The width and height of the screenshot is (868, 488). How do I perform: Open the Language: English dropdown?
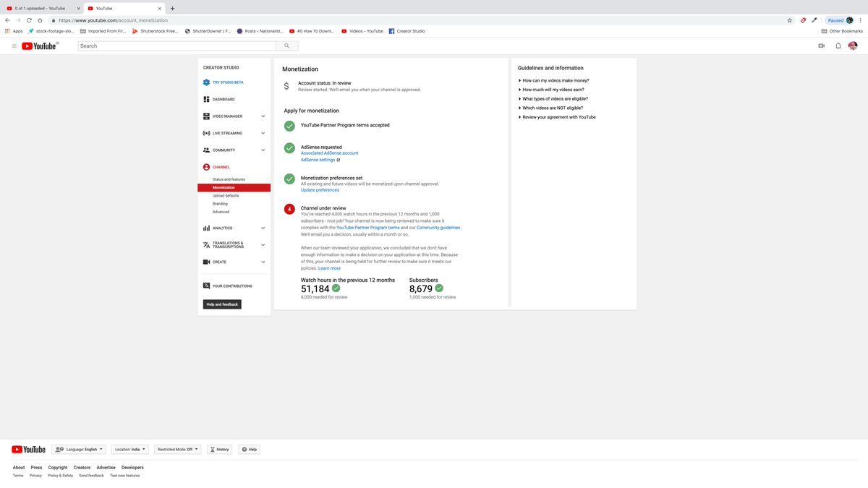click(x=79, y=449)
